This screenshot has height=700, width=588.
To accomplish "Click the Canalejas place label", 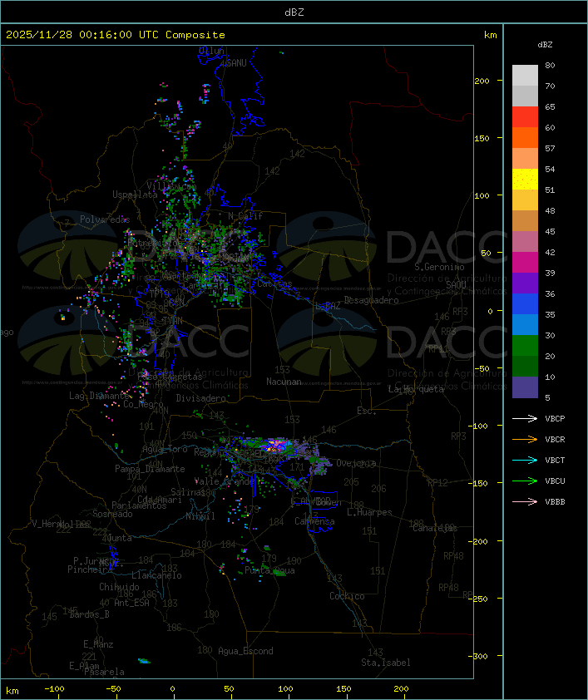I will click(x=435, y=528).
